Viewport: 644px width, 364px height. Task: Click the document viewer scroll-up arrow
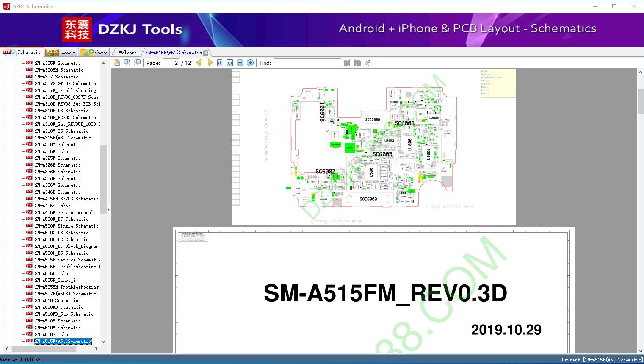640,72
